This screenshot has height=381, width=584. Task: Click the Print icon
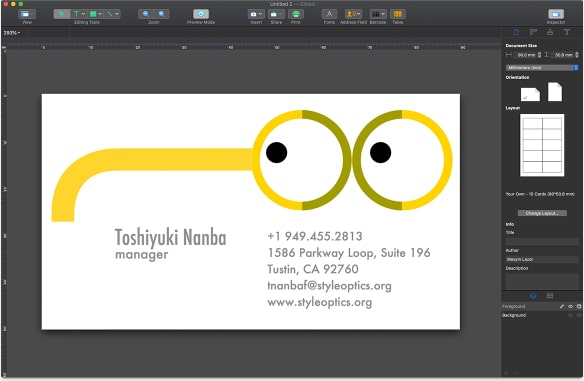point(296,14)
